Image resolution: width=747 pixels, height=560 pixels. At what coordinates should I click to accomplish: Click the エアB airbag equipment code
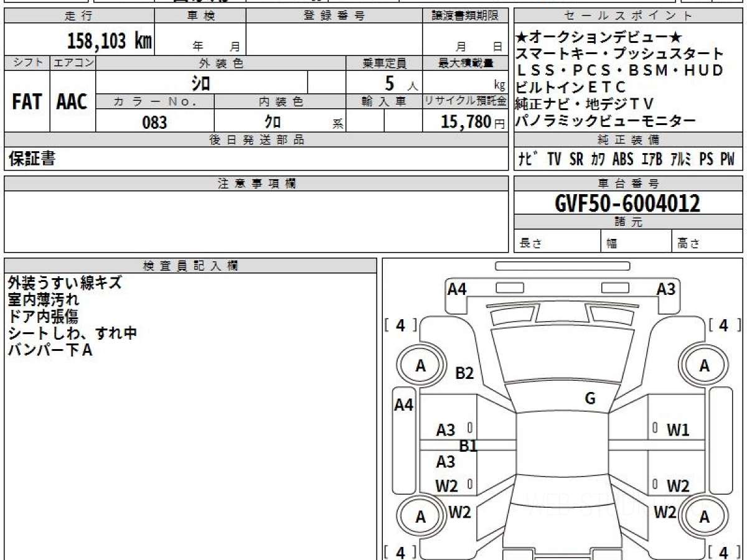[651, 159]
